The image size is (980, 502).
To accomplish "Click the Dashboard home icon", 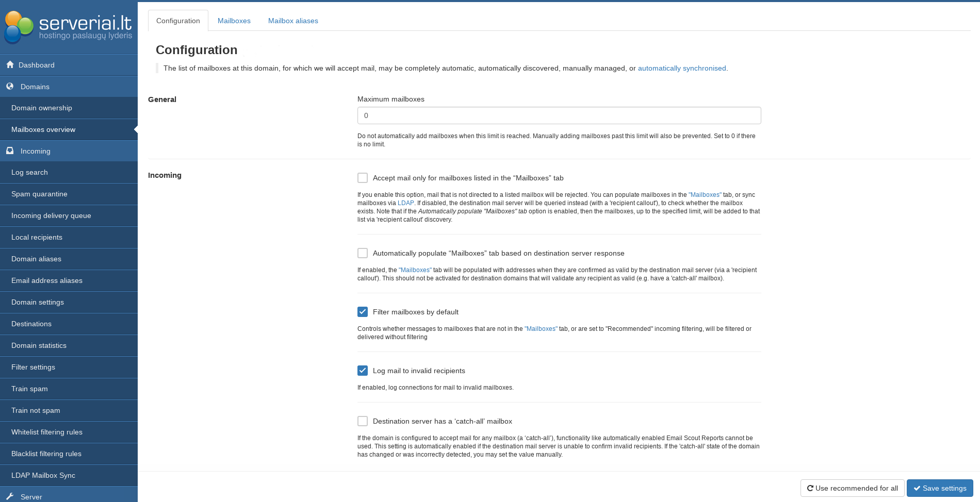I will (x=10, y=64).
